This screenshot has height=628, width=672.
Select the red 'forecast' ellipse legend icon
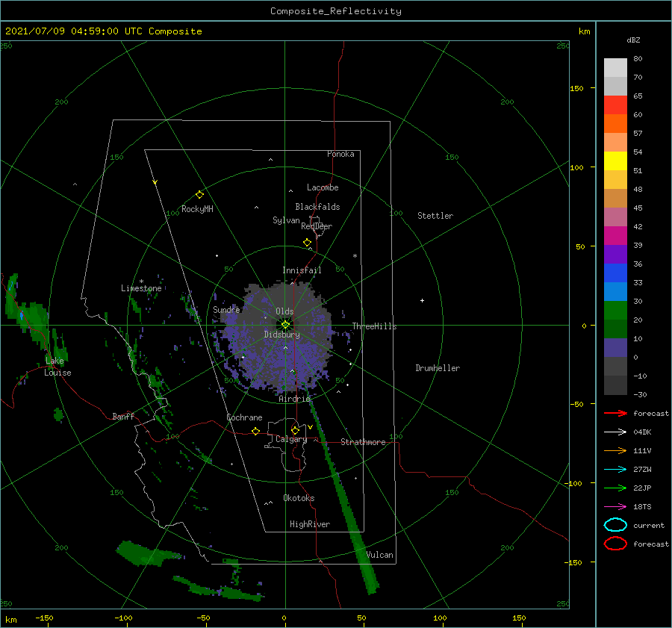615,544
